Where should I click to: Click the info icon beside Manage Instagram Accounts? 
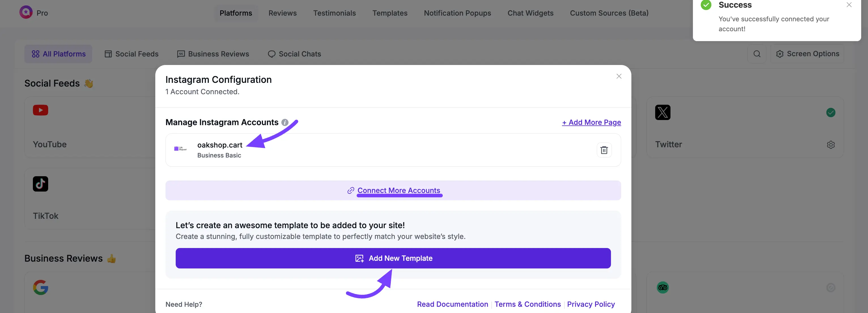[285, 122]
